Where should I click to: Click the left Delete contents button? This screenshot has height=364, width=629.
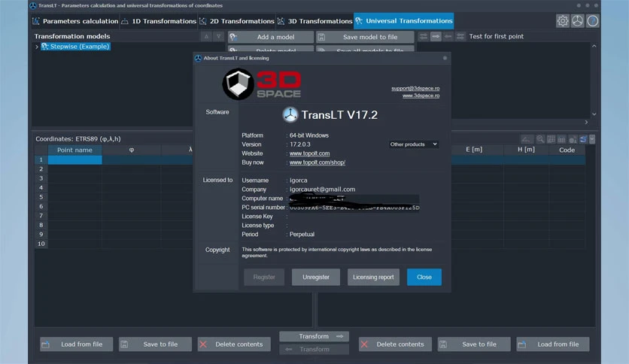(x=234, y=344)
